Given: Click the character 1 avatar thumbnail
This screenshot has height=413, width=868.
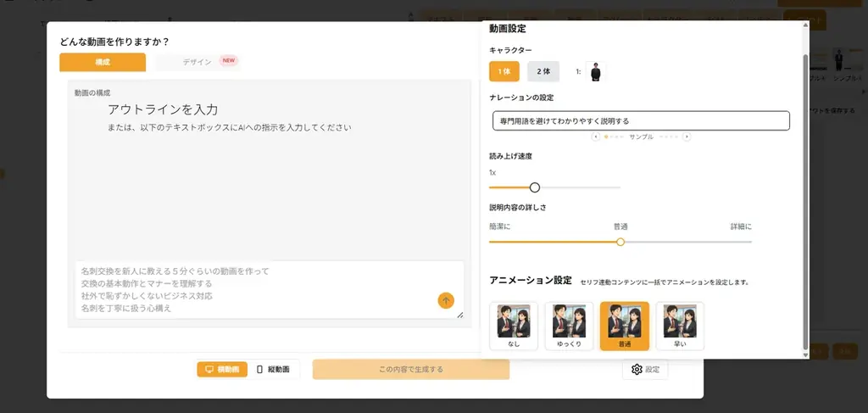Looking at the screenshot, I should tap(596, 72).
